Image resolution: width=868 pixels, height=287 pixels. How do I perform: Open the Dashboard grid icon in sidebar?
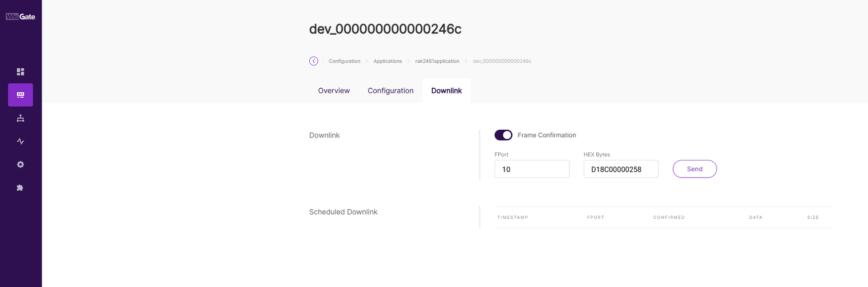pos(20,72)
